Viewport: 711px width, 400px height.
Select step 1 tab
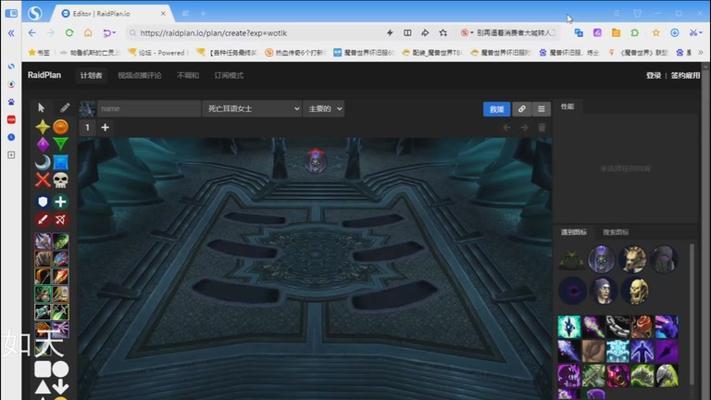[88, 128]
